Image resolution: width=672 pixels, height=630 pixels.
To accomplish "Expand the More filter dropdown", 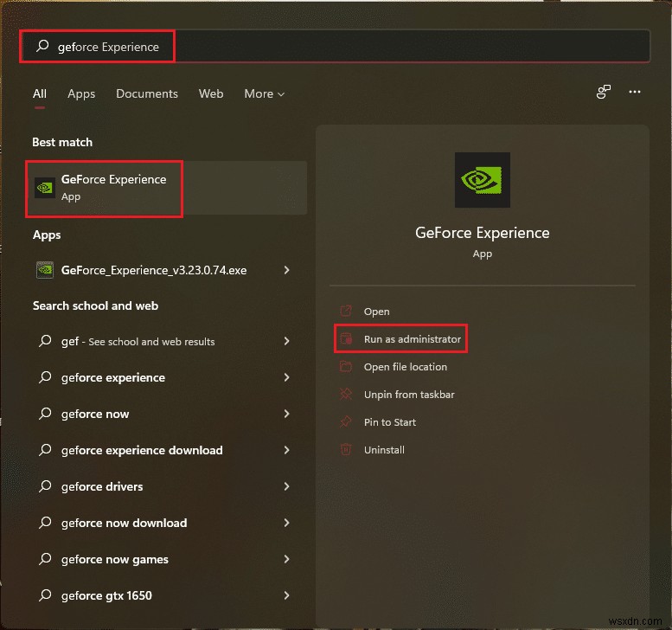I will (264, 93).
